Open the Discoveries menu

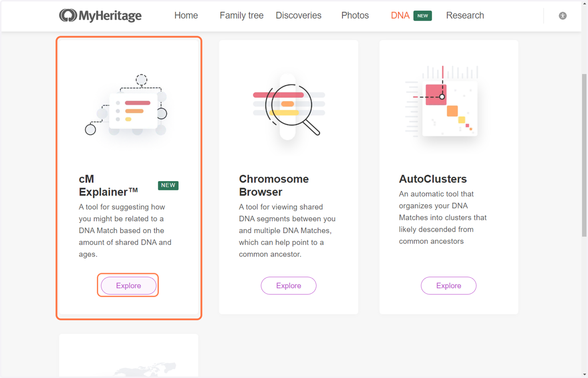coord(298,16)
